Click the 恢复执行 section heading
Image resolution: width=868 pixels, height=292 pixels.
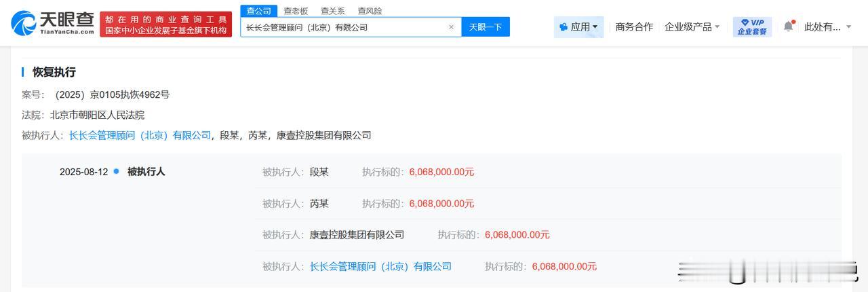pyautogui.click(x=54, y=72)
